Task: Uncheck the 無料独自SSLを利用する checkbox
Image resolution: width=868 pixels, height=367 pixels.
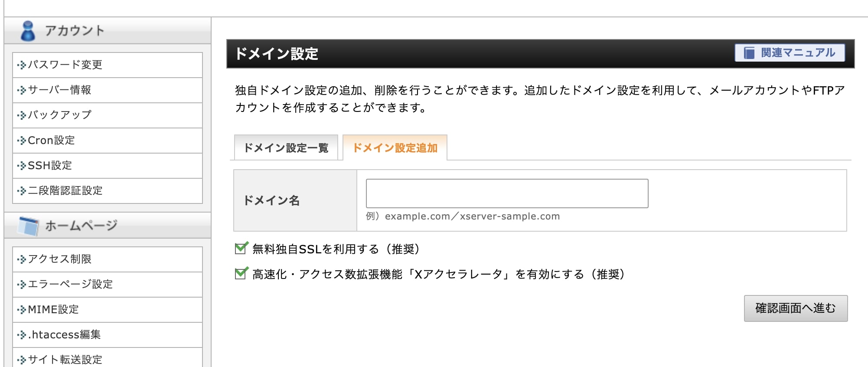Action: 240,249
